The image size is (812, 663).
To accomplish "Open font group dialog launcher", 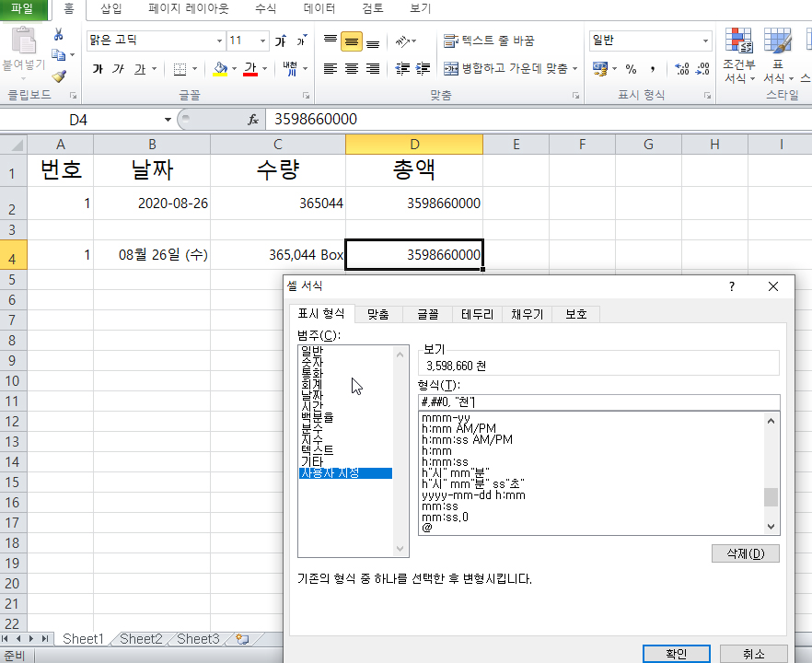I will point(306,96).
